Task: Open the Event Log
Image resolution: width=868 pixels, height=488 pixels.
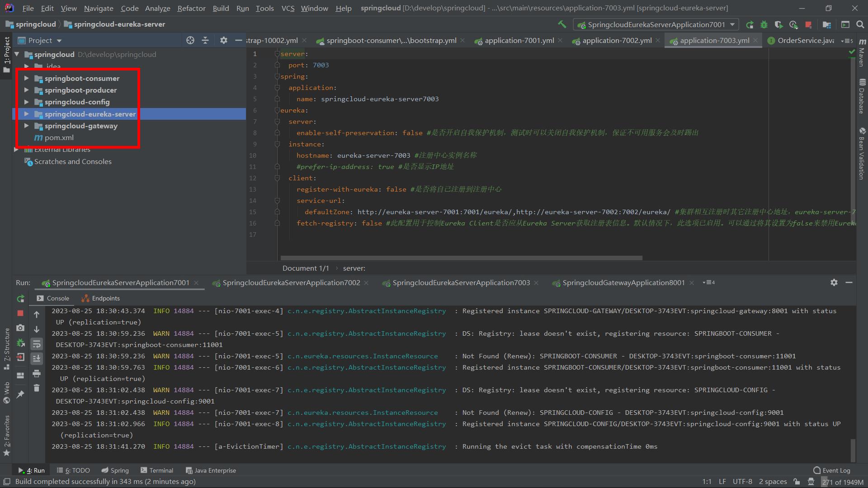Action: pyautogui.click(x=831, y=470)
